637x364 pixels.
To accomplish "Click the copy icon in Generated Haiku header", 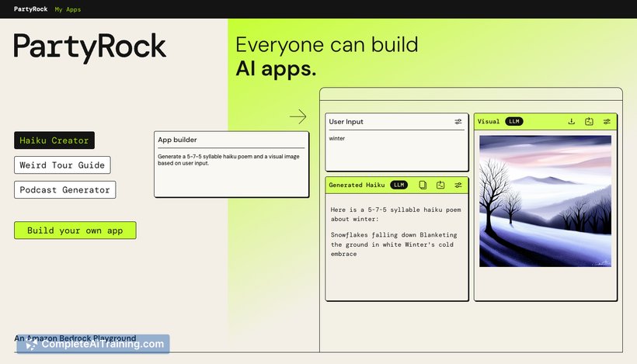I will pyautogui.click(x=423, y=185).
